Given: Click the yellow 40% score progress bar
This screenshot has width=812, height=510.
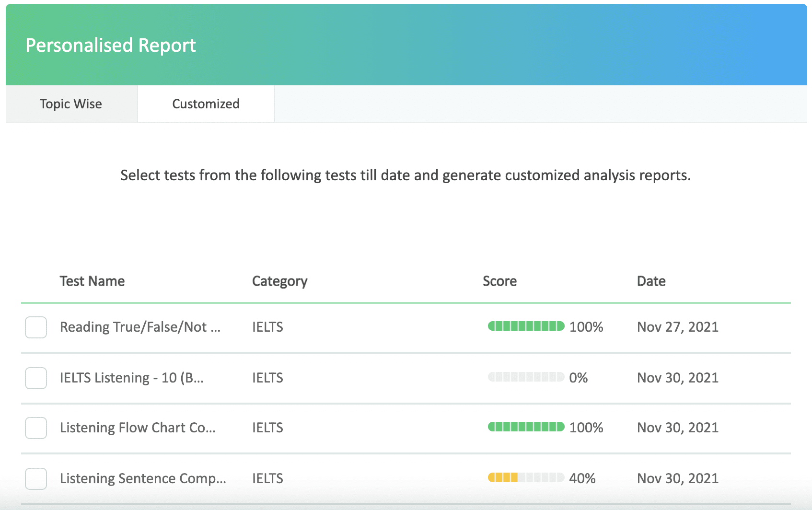Looking at the screenshot, I should coord(526,478).
